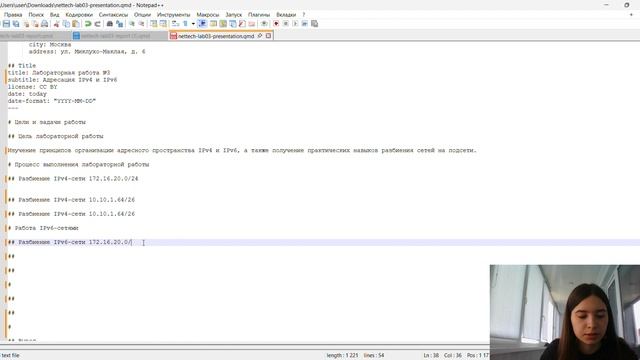Image resolution: width=640 pixels, height=360 pixels.
Task: Open the Кодировки menu
Action: 79,15
